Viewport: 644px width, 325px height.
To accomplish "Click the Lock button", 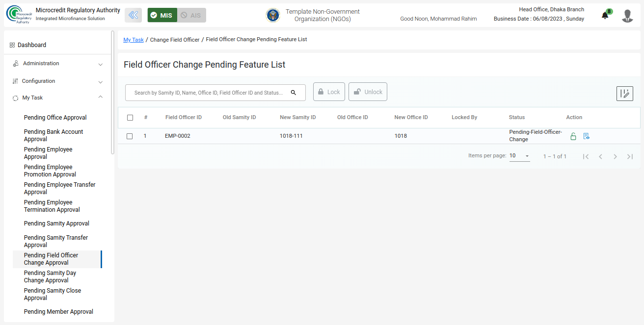I will point(329,92).
